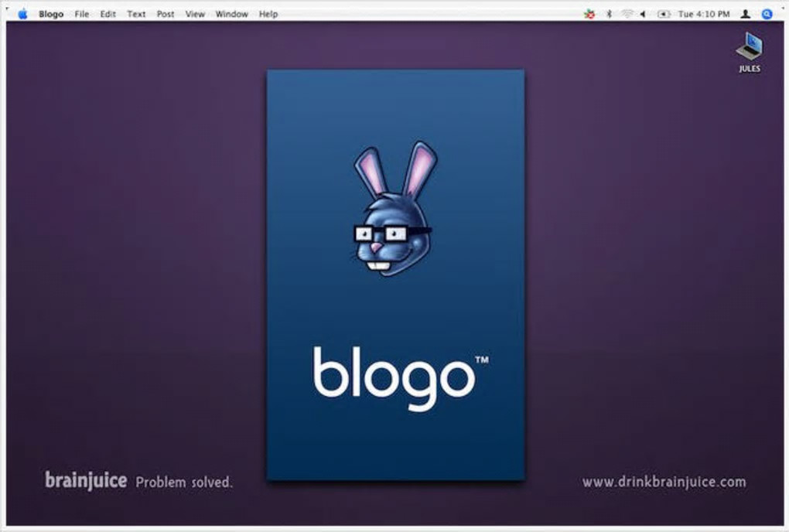Click www.drinkbrainjuice.com address
Screen dimensions: 789x532
[x=664, y=482]
